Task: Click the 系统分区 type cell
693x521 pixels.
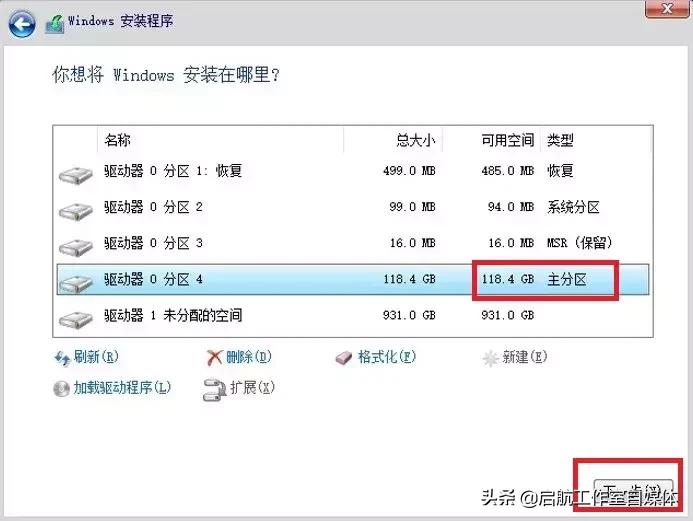Action: (573, 207)
